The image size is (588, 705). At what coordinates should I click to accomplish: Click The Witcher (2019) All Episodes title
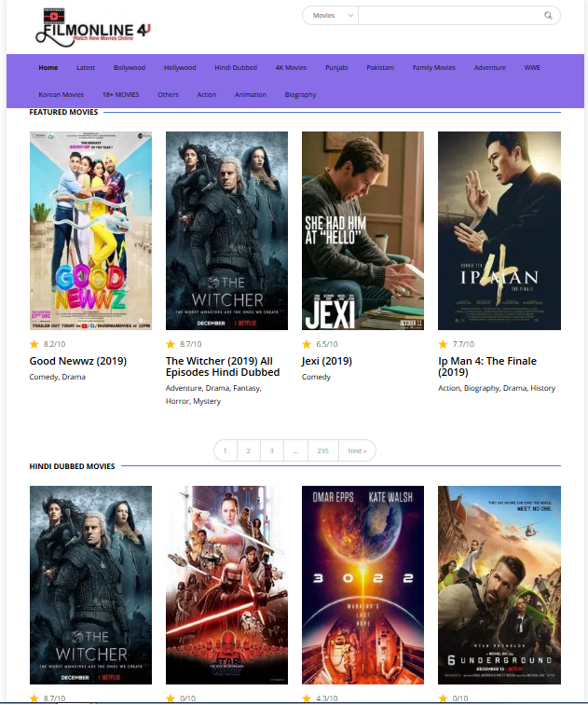[223, 366]
